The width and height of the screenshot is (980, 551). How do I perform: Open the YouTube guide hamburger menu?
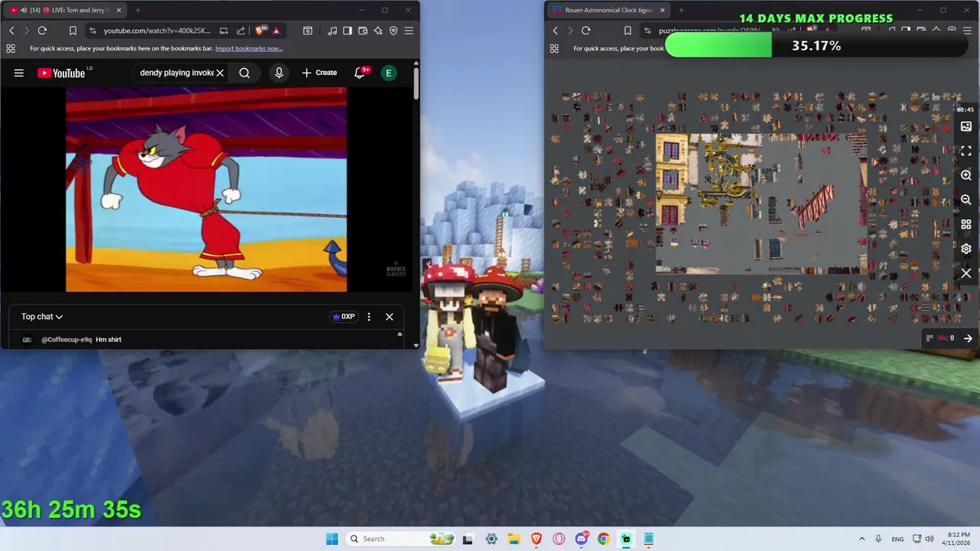pyautogui.click(x=19, y=73)
